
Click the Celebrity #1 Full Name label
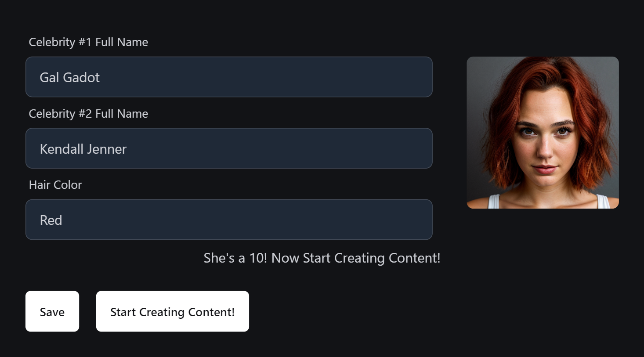click(88, 42)
